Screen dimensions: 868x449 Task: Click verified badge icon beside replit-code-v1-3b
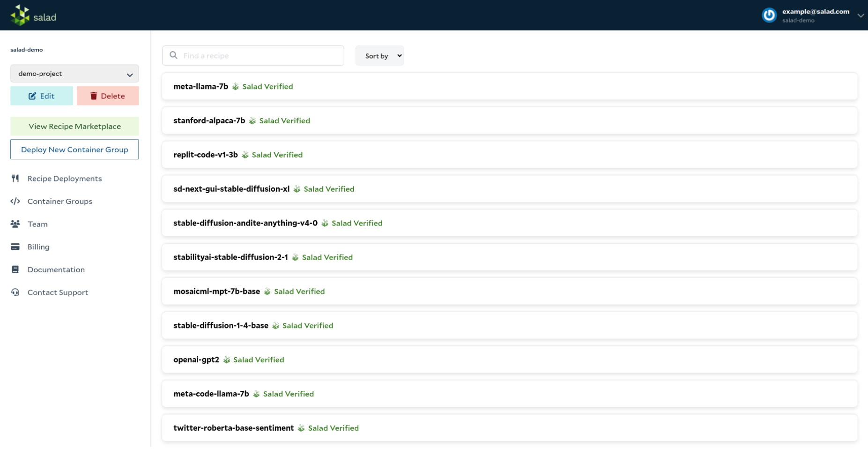[245, 155]
